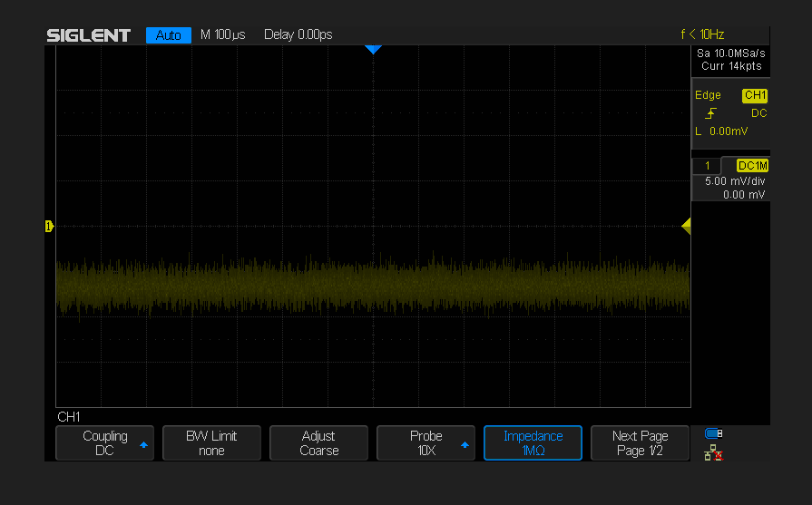Click the trigger level L 0.00mV readout

[x=721, y=131]
